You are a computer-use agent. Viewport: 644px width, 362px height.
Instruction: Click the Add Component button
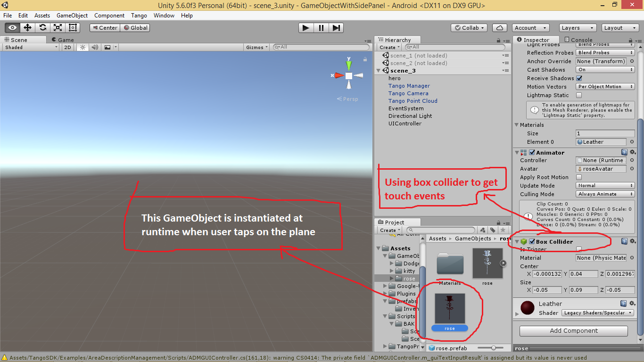(x=573, y=331)
